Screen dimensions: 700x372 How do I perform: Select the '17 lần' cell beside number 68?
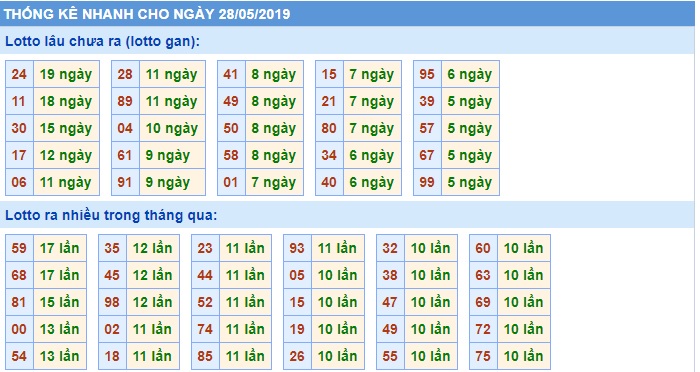pyautogui.click(x=60, y=275)
